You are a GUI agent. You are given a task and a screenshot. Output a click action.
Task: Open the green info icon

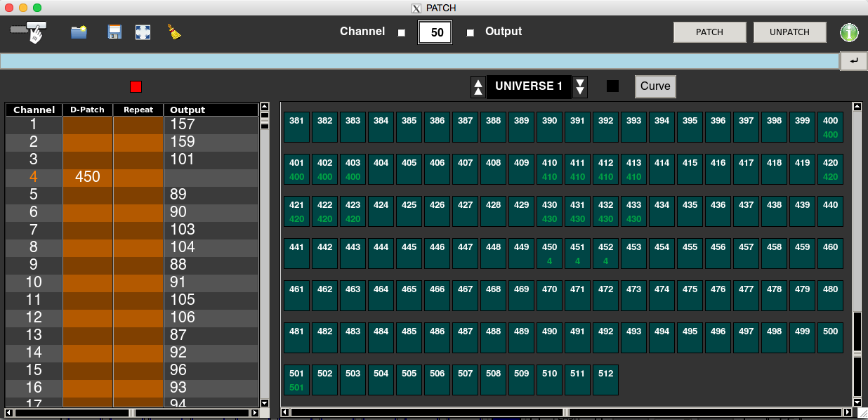[850, 32]
